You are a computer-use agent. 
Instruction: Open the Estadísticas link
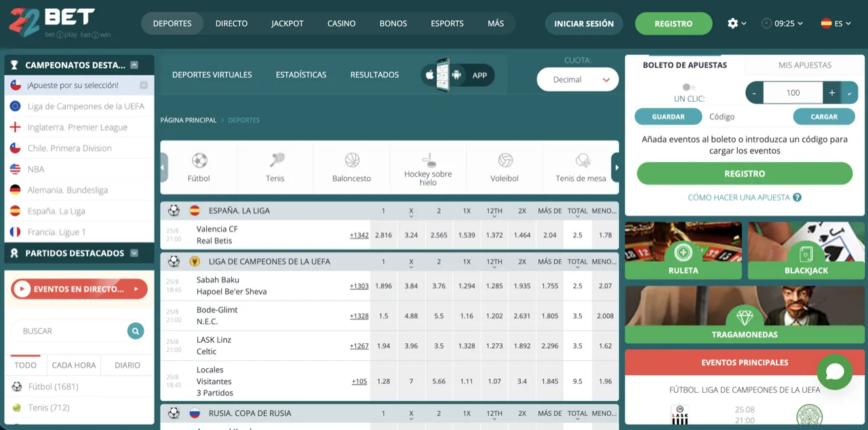point(301,75)
